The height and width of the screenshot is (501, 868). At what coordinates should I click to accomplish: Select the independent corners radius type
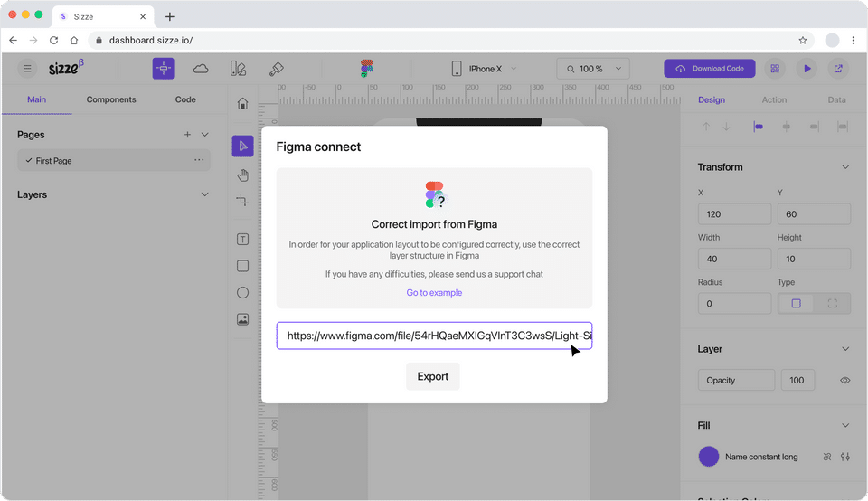[832, 303]
